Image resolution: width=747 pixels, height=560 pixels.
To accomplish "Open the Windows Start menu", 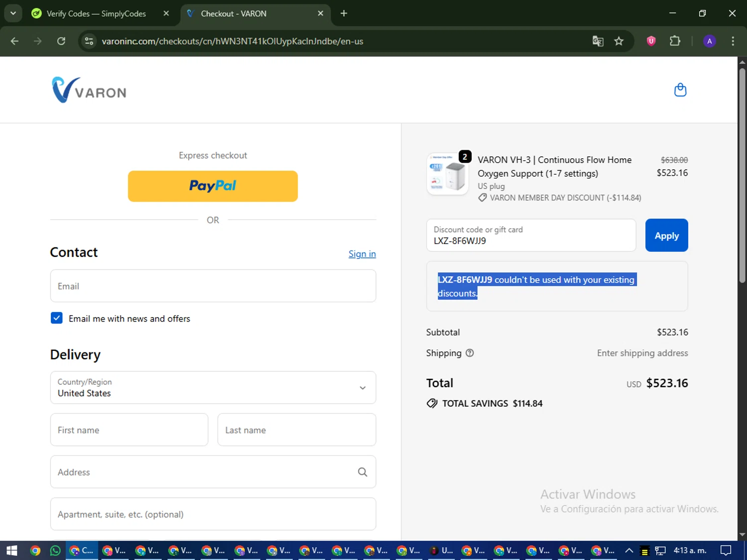I will pyautogui.click(x=12, y=551).
